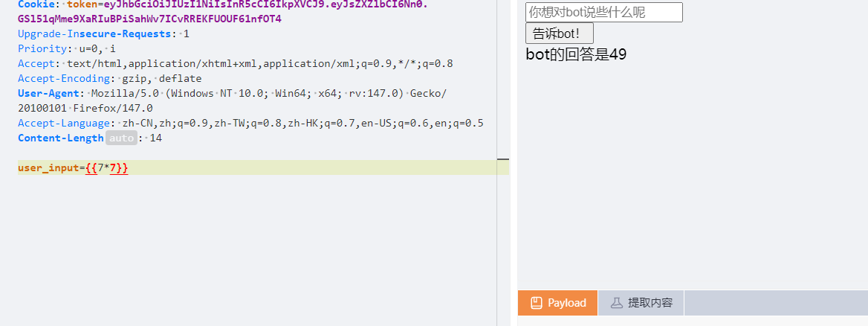
Task: Click the Accept-Language header name
Action: pos(64,123)
